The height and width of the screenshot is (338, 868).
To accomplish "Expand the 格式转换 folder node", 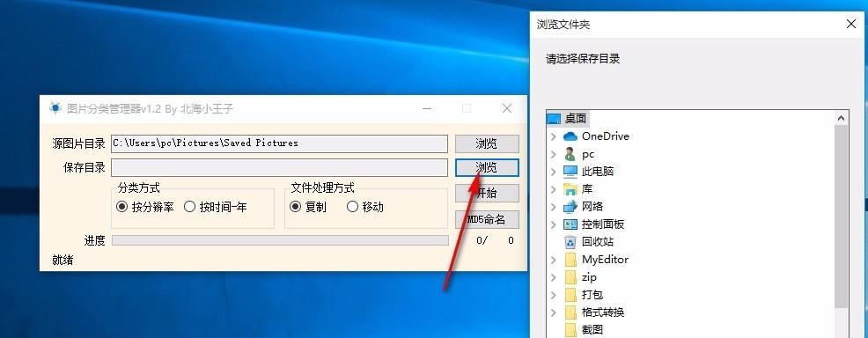I will [553, 312].
